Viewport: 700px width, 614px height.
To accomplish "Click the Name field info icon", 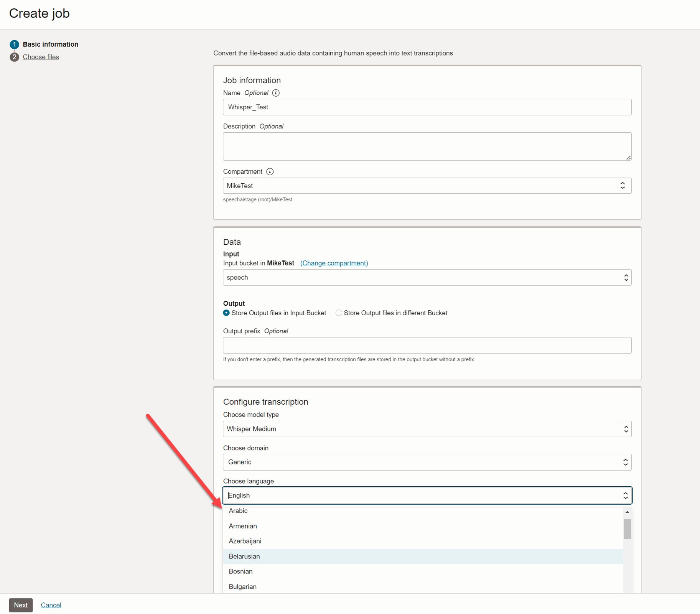I will [x=276, y=93].
